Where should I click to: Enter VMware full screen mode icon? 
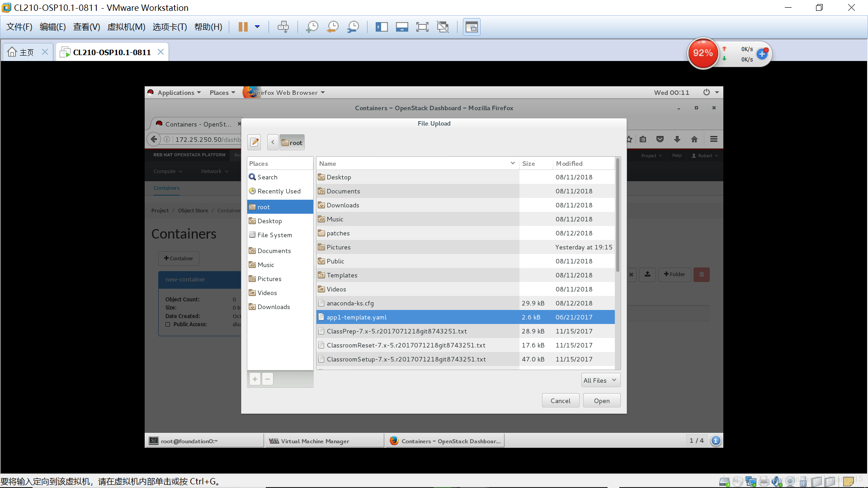tap(422, 27)
